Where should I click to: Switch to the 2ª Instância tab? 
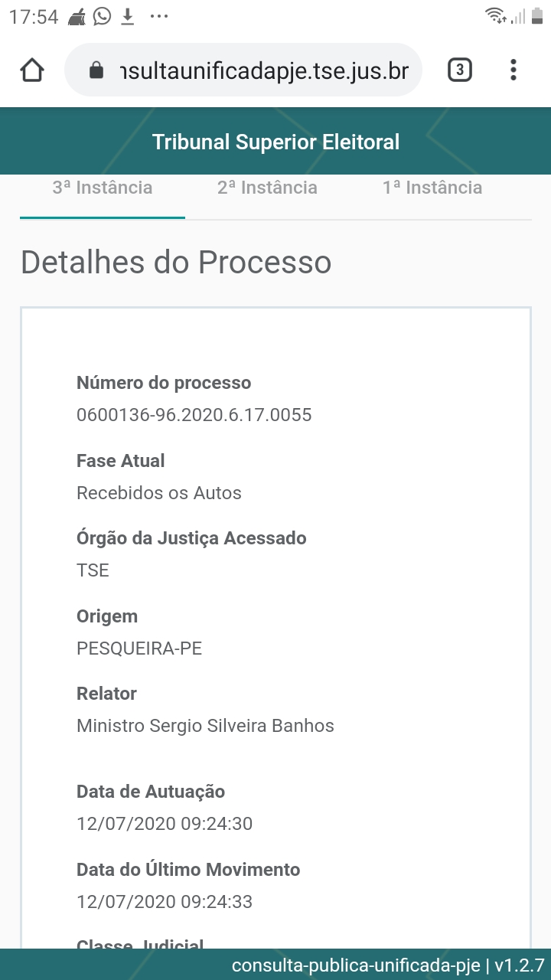pos(267,188)
